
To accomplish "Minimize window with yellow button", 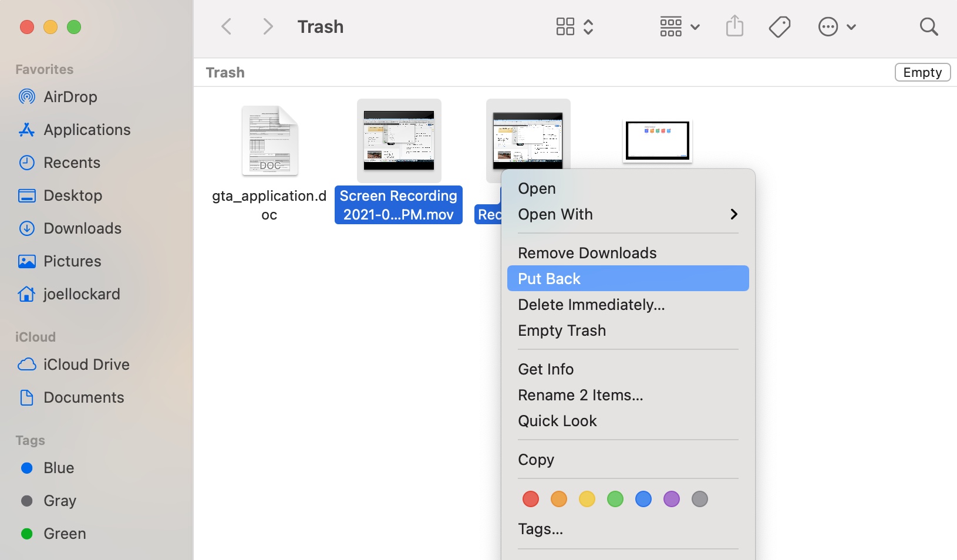I will [50, 27].
